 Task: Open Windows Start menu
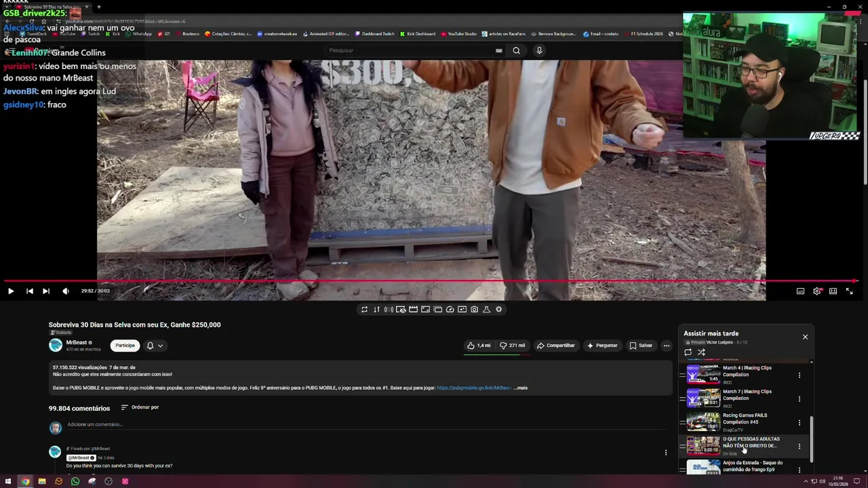click(8, 481)
